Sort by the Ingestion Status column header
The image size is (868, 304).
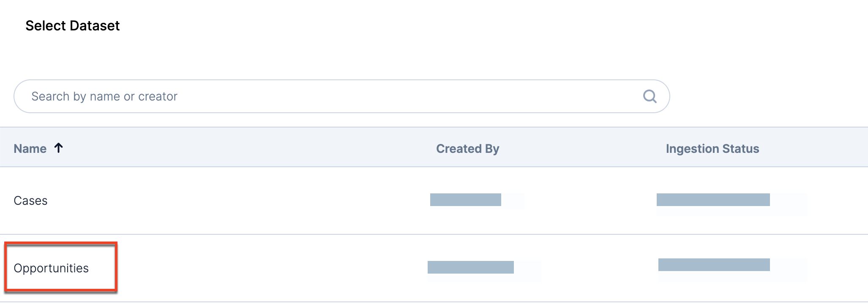712,149
